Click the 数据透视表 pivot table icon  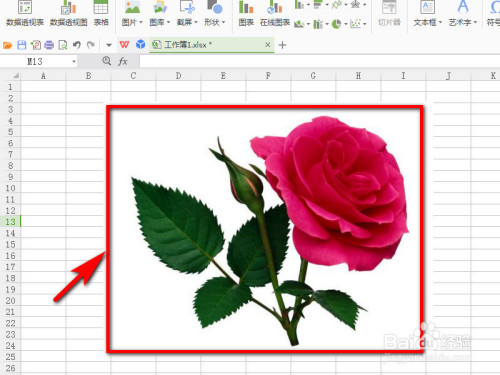pos(25,13)
